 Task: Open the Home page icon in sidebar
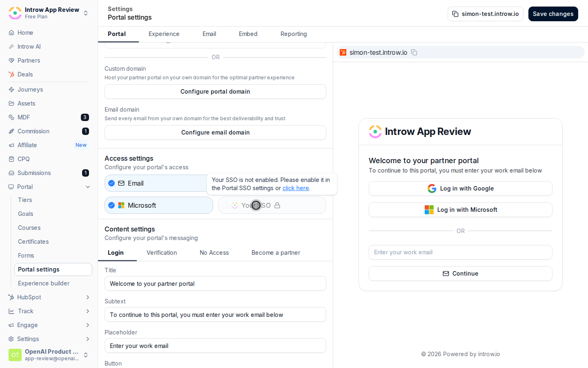point(11,33)
